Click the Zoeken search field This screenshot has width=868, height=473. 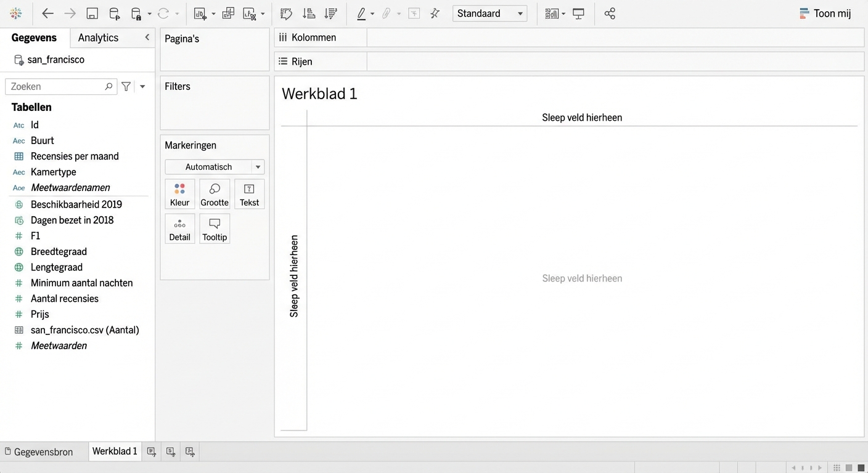pos(55,87)
